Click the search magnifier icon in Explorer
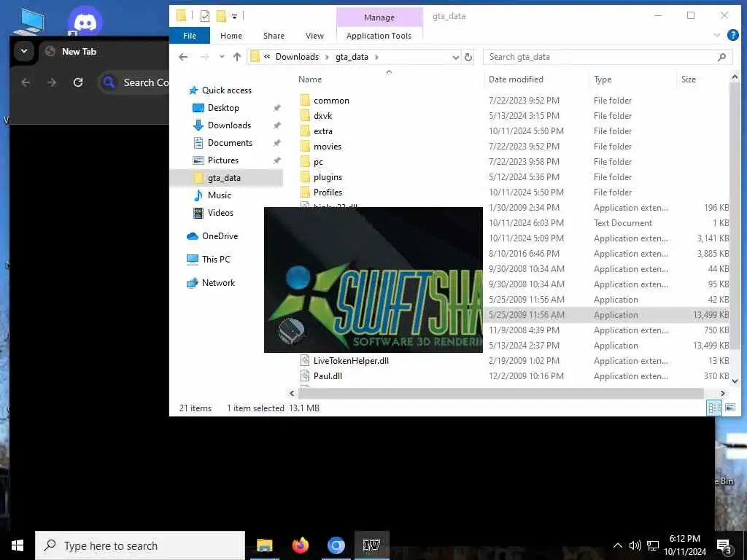 [721, 57]
